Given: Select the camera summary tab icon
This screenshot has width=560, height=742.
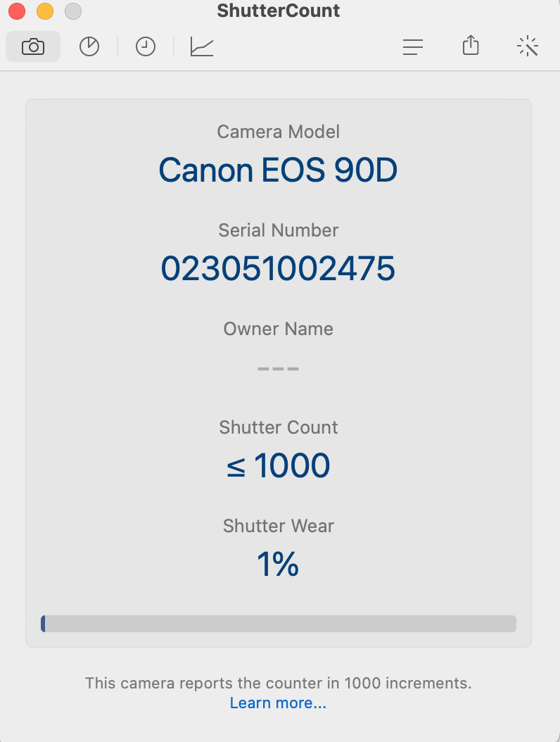Looking at the screenshot, I should [32, 47].
